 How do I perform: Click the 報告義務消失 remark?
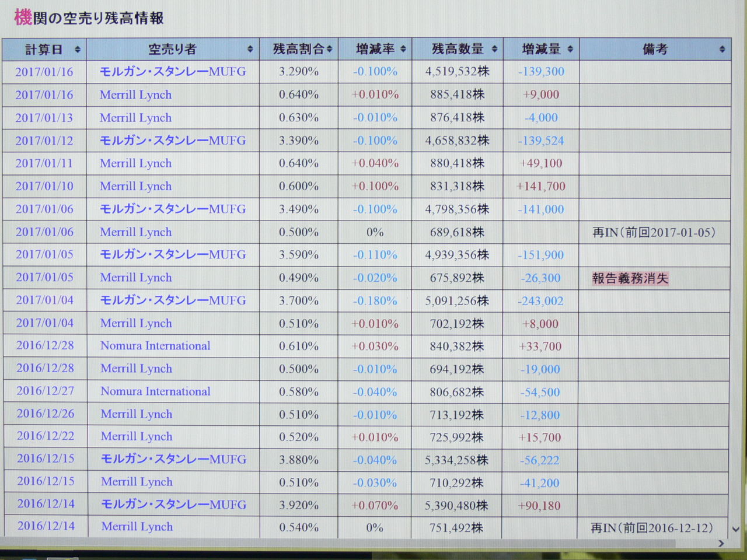tap(630, 278)
